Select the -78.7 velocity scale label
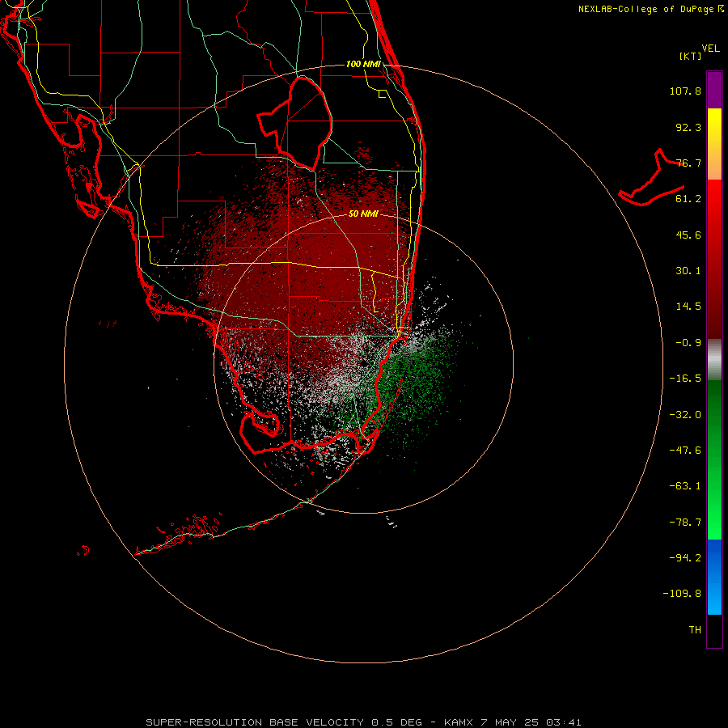 685,523
